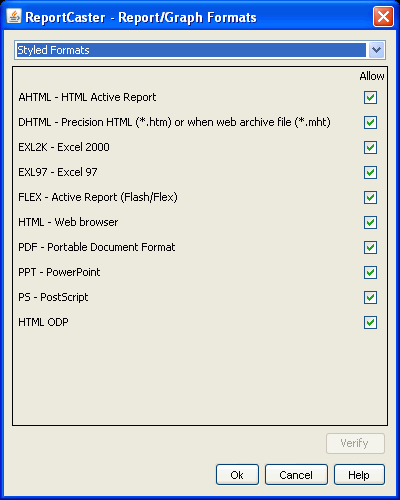Disable the PS PostScript format
The width and height of the screenshot is (400, 500).
(x=370, y=298)
